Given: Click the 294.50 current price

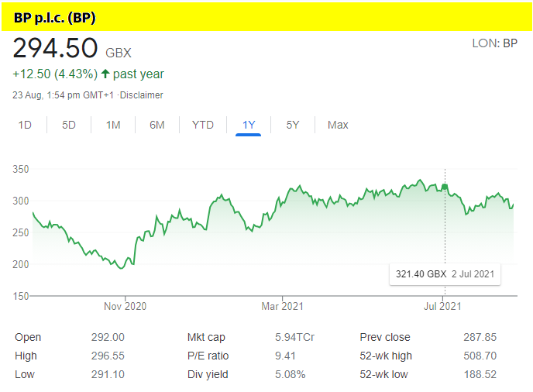Looking at the screenshot, I should pyautogui.click(x=56, y=48).
